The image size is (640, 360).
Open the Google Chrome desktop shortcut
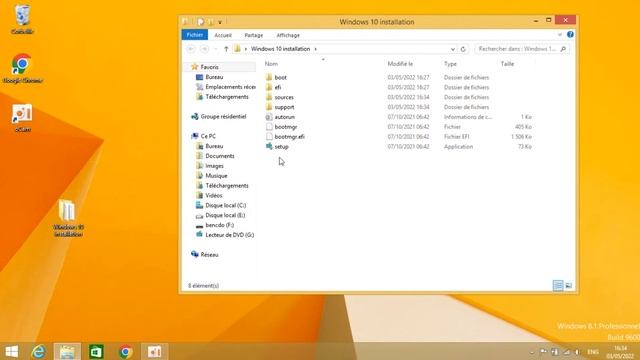pyautogui.click(x=22, y=69)
